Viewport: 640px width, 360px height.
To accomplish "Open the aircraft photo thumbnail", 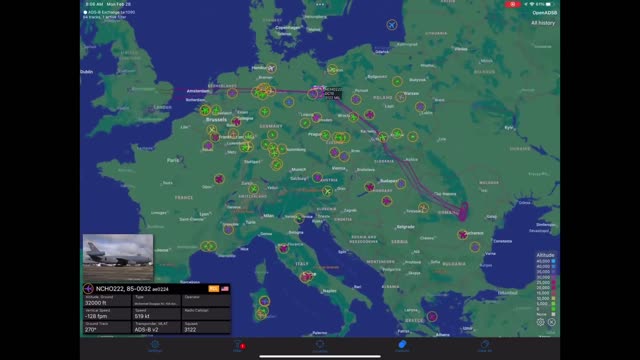I will tap(118, 257).
